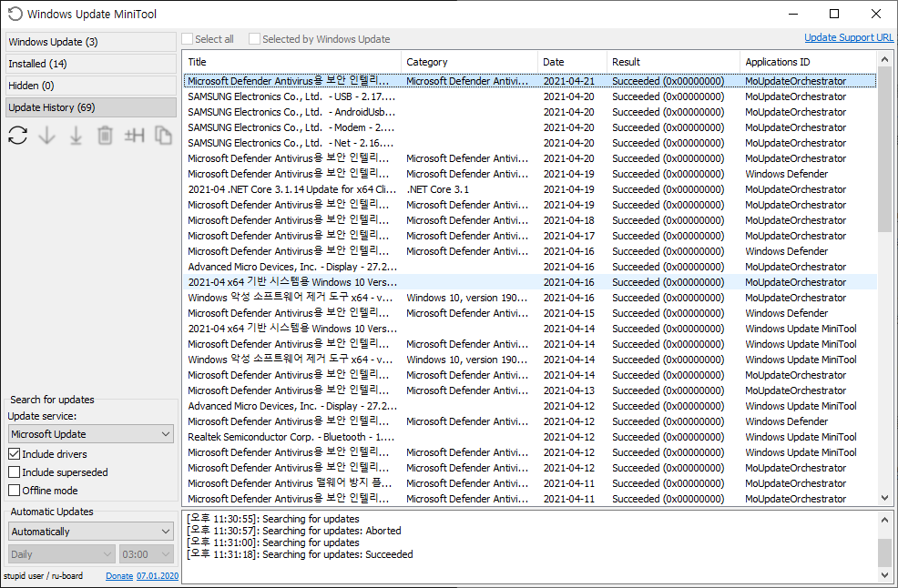Tick the Select all checkbox
Image resolution: width=898 pixels, height=588 pixels.
coord(188,39)
